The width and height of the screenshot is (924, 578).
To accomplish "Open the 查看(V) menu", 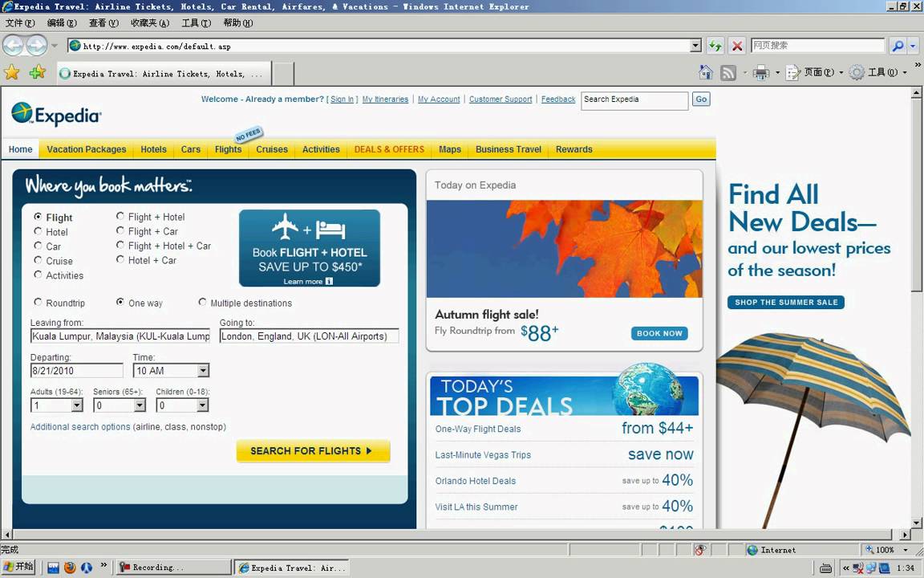I will (103, 23).
